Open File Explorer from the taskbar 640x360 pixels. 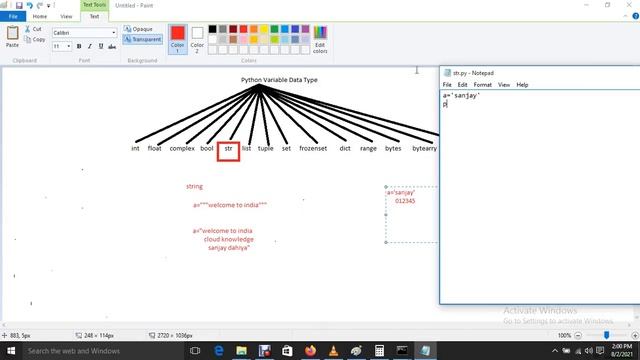241,351
